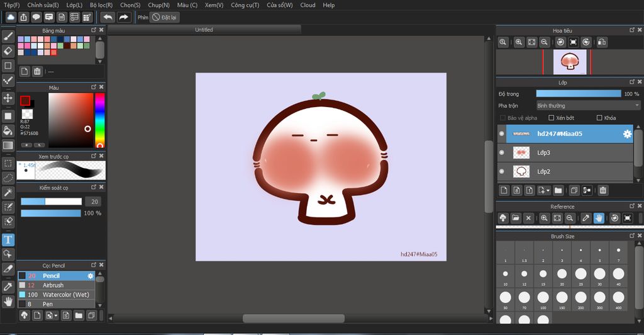The width and height of the screenshot is (644, 335).
Task: Open the Công cụ(T) menu
Action: coord(245,5)
